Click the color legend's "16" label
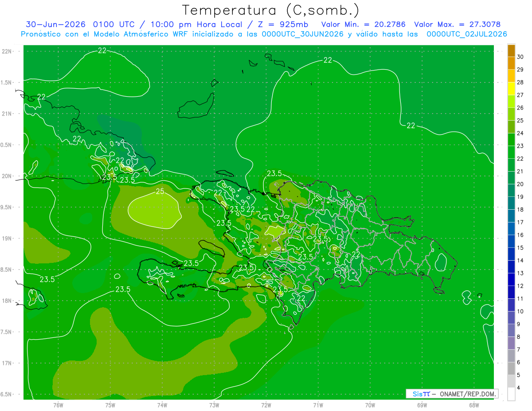The image size is (532, 411). pos(520,235)
